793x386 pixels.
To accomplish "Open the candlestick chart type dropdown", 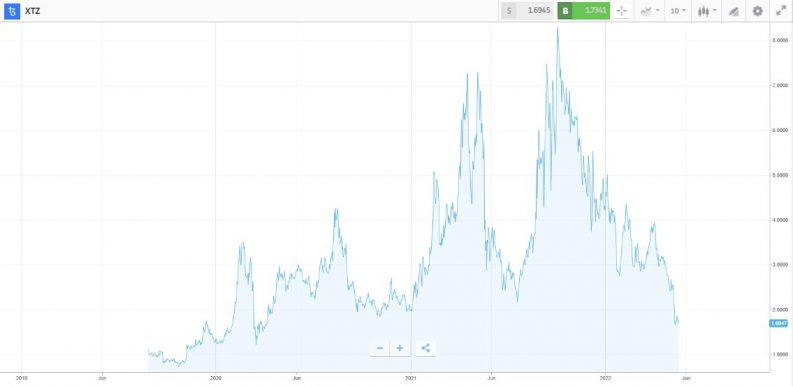I will (x=707, y=11).
